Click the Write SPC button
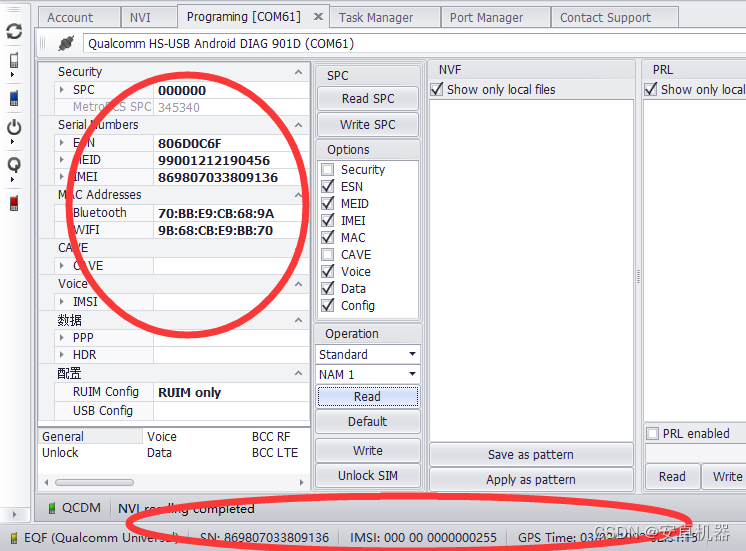This screenshot has width=746, height=551. pyautogui.click(x=368, y=125)
